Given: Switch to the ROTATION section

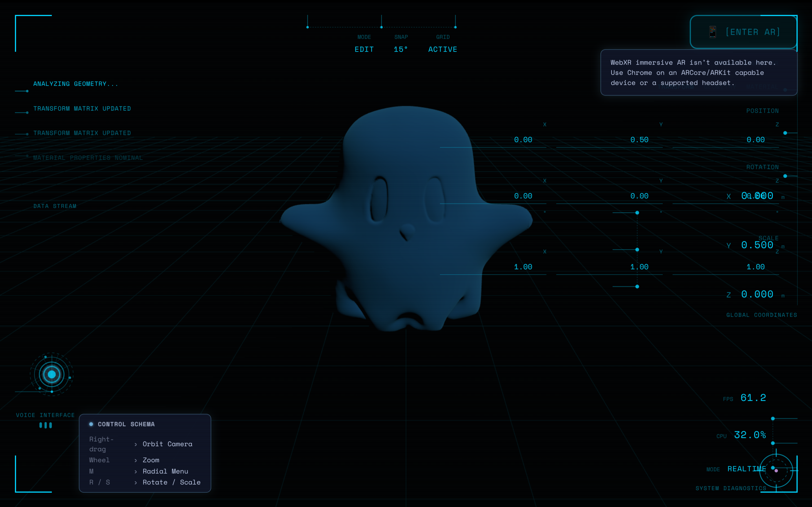Looking at the screenshot, I should point(762,167).
